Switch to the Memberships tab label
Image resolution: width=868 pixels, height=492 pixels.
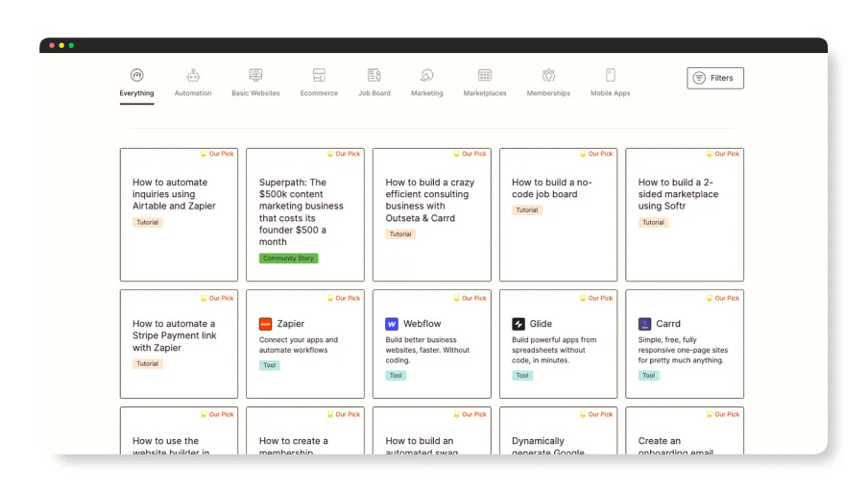pos(548,93)
